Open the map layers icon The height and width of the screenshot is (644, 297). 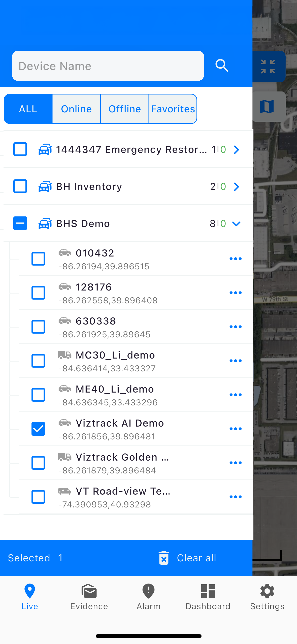[267, 107]
